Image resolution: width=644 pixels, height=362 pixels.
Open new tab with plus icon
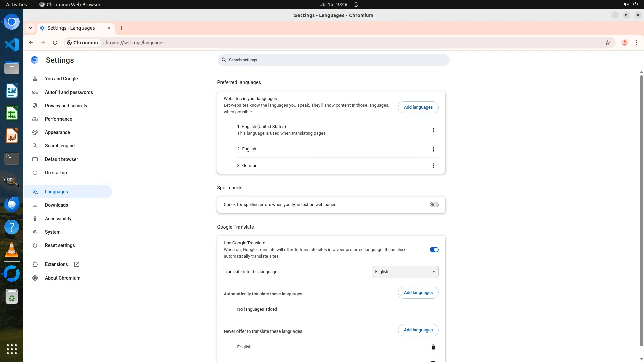click(121, 28)
